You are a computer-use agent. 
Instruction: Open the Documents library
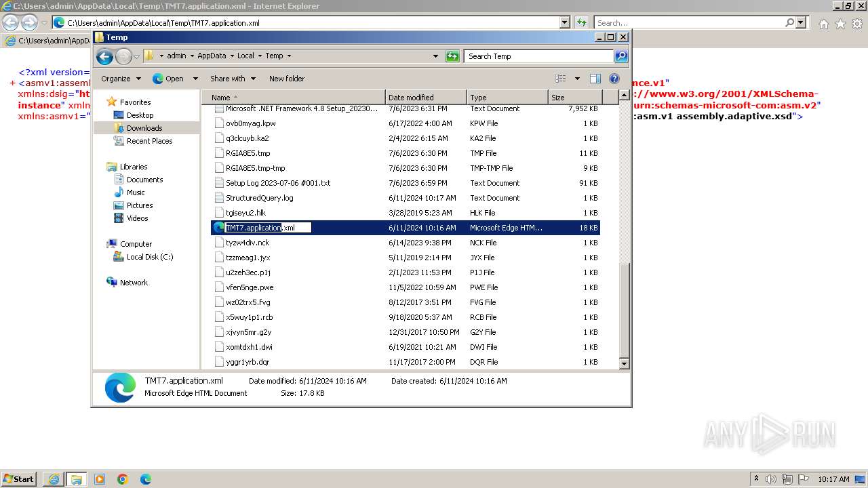(x=144, y=180)
